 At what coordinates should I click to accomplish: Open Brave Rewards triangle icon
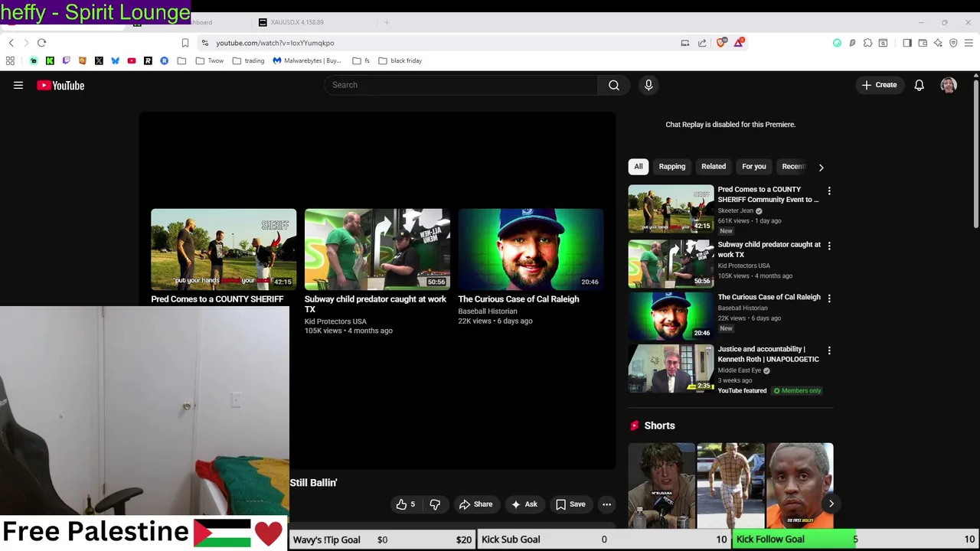pyautogui.click(x=738, y=43)
